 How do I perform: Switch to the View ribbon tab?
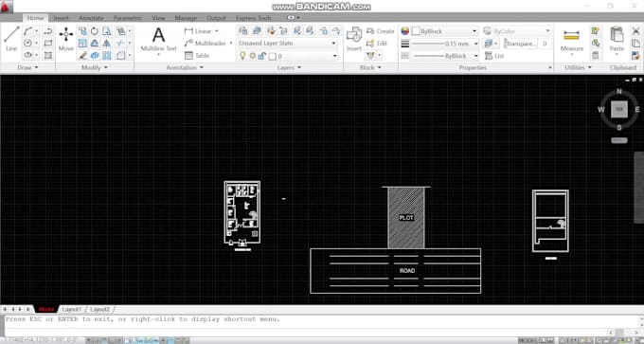point(158,18)
